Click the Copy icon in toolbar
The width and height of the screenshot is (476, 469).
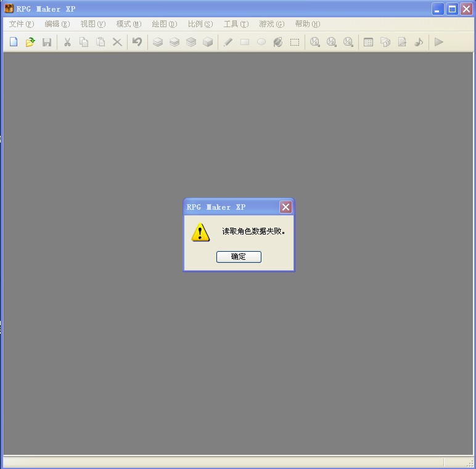click(x=84, y=42)
